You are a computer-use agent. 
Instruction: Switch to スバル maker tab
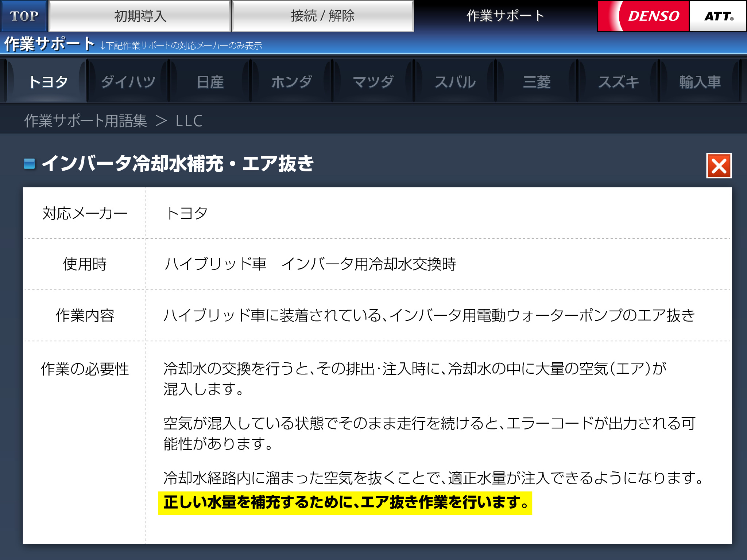(455, 82)
